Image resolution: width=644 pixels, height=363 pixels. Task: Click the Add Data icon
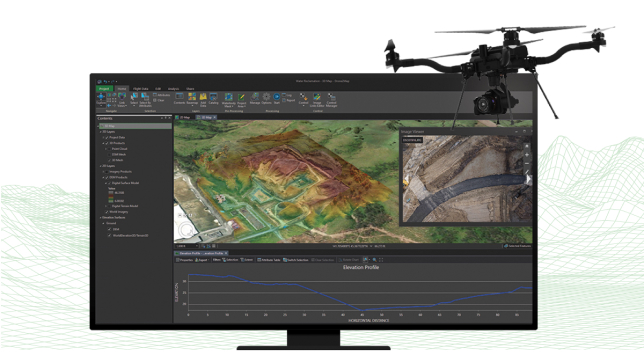click(x=203, y=99)
